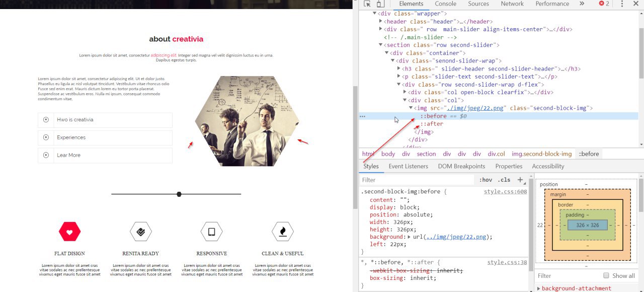The height and width of the screenshot is (292, 644).
Task: Select the ::before pseudo-element row
Action: 498,116
